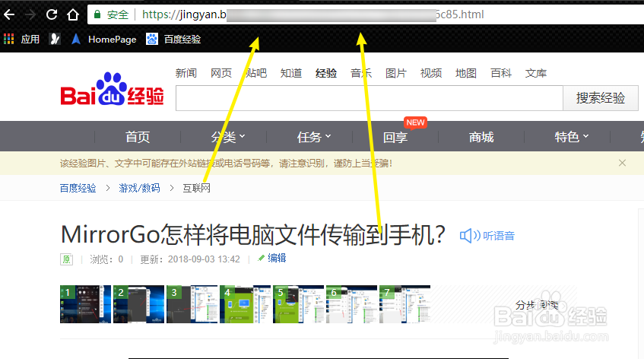
Task: Expand the 特色 dropdown menu
Action: click(571, 137)
